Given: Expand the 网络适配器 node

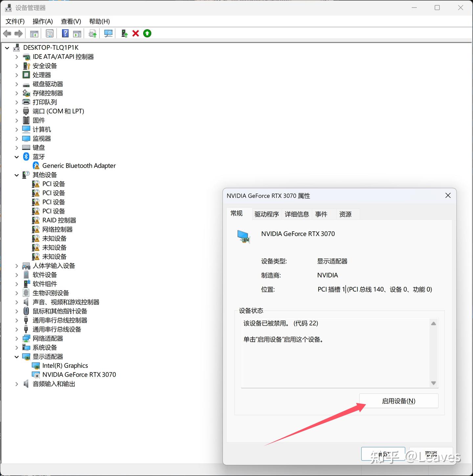Looking at the screenshot, I should tap(17, 338).
